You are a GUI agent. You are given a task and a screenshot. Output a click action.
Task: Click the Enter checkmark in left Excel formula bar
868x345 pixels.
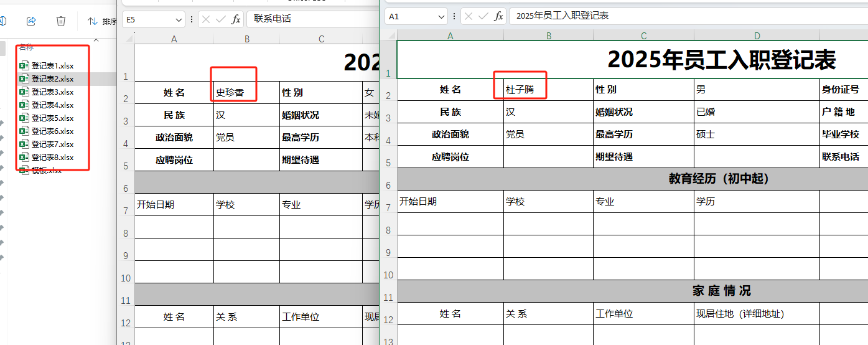coord(220,19)
